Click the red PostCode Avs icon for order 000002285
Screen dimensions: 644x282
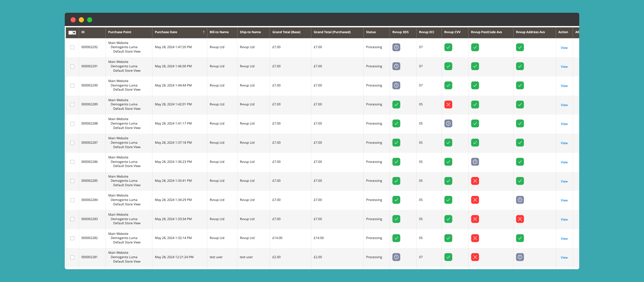475,181
